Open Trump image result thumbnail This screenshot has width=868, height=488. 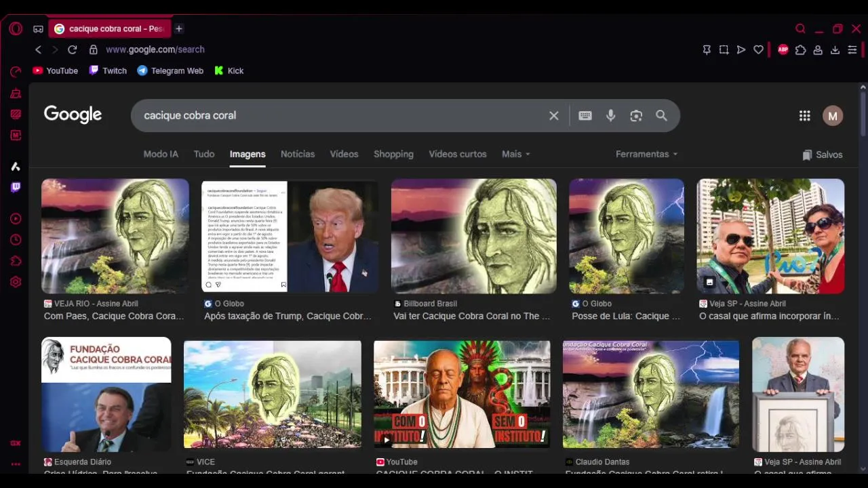pyautogui.click(x=290, y=236)
